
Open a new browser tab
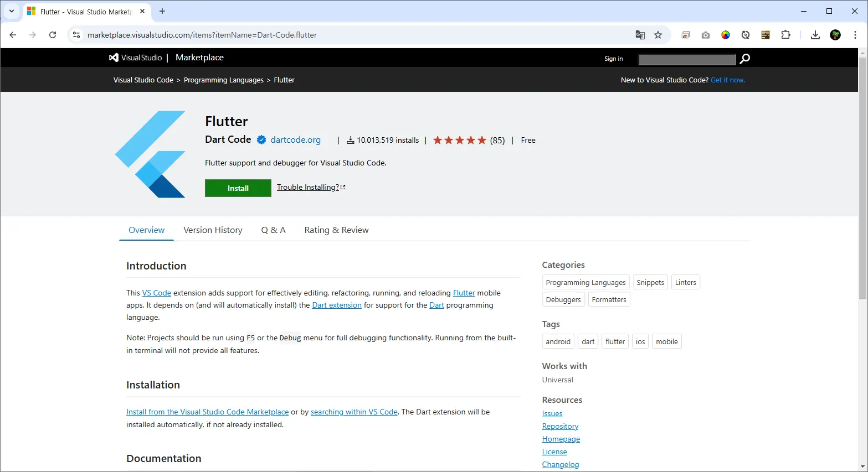(x=162, y=11)
